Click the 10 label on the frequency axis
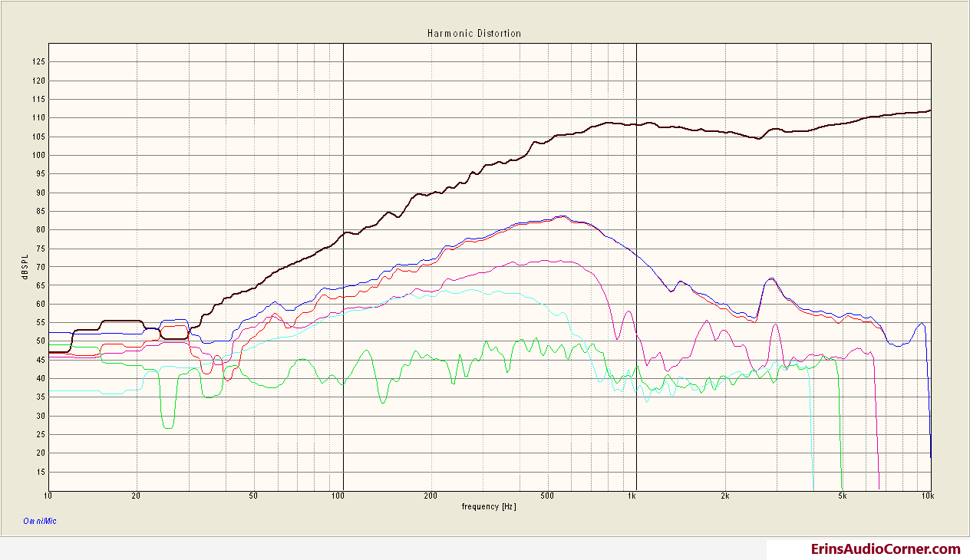This screenshot has height=560, width=970. point(49,496)
